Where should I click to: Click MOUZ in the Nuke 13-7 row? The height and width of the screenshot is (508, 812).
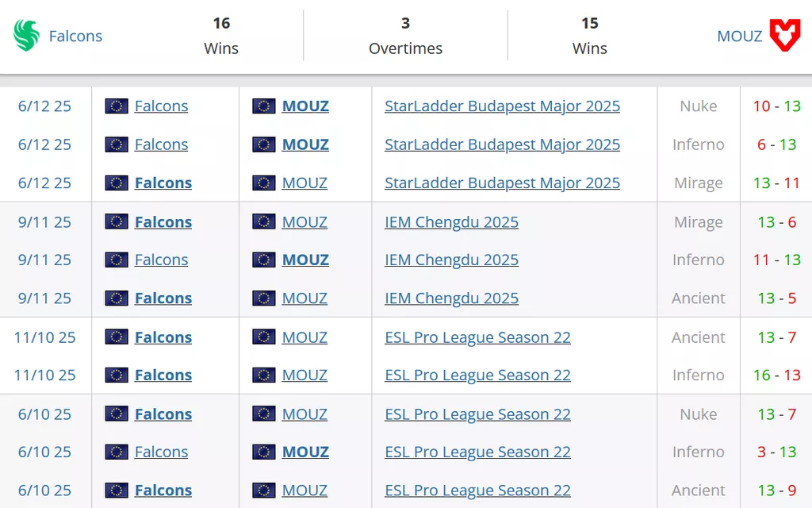304,414
